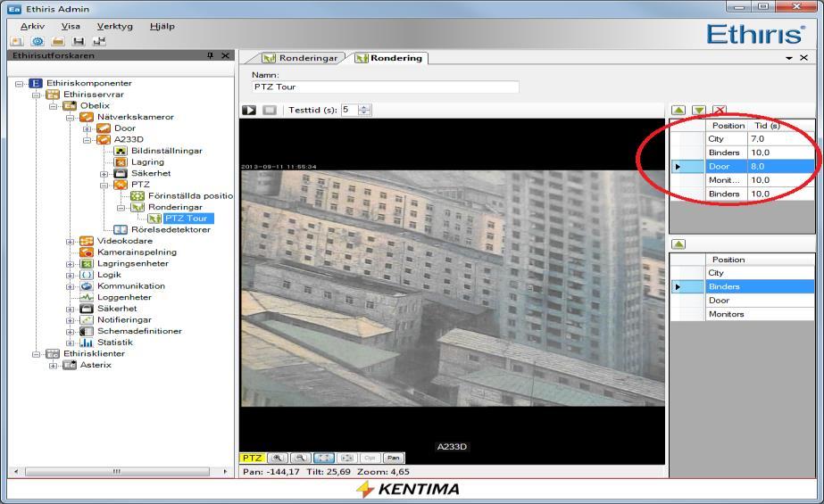Click the Loggenheter icon
This screenshot has height=504, width=824.
pyautogui.click(x=87, y=297)
